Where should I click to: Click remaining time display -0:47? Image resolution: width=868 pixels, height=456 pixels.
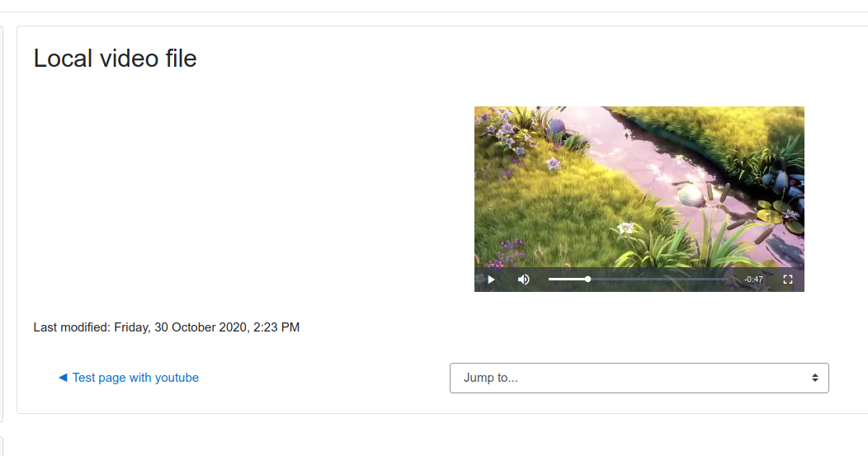(x=753, y=280)
